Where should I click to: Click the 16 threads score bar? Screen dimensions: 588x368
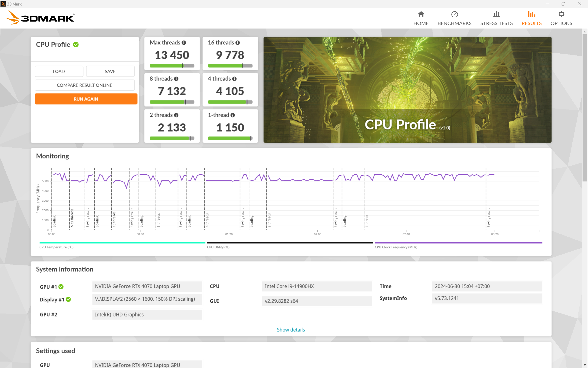[x=230, y=66]
